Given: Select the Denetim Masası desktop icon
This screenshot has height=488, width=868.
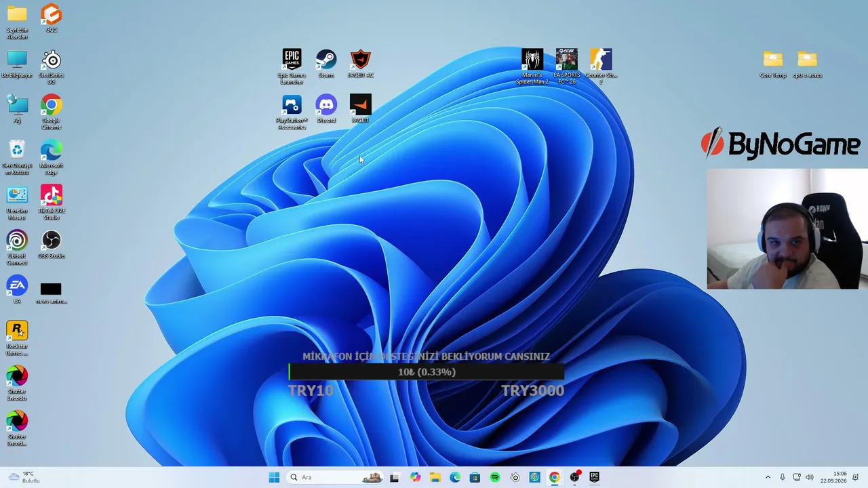Looking at the screenshot, I should [17, 202].
